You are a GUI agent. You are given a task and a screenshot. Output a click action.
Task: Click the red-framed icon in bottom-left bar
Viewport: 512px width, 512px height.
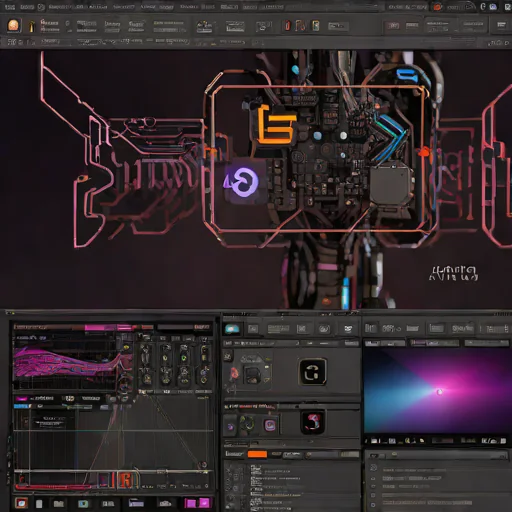tap(21, 503)
